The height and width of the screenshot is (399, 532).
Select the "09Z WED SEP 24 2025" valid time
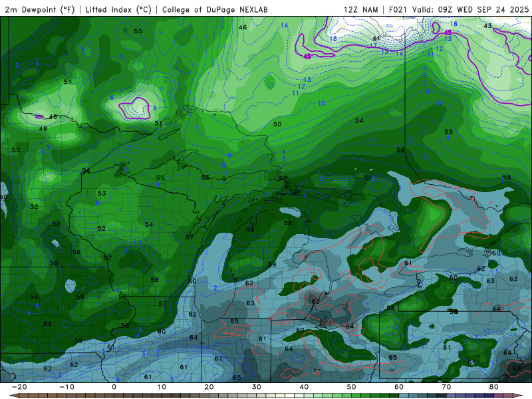tap(483, 9)
